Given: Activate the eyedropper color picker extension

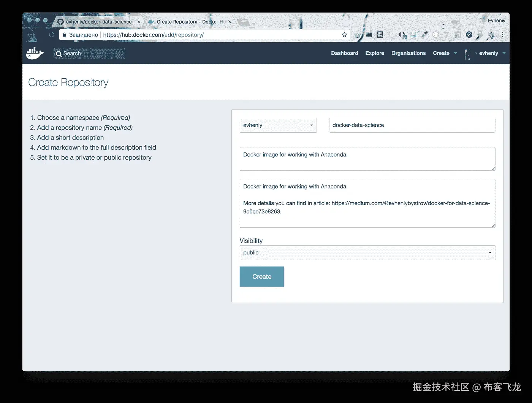Looking at the screenshot, I should [424, 35].
